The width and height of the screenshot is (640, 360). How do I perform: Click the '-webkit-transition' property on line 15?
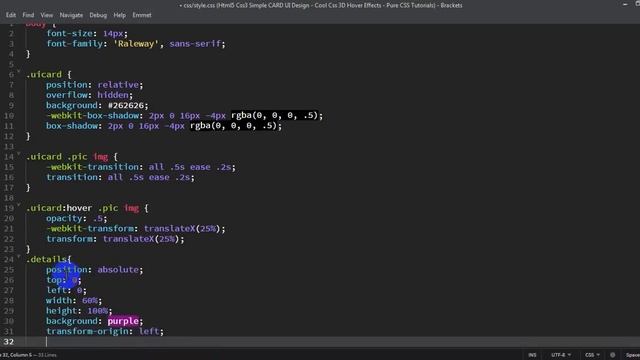[x=92, y=167]
